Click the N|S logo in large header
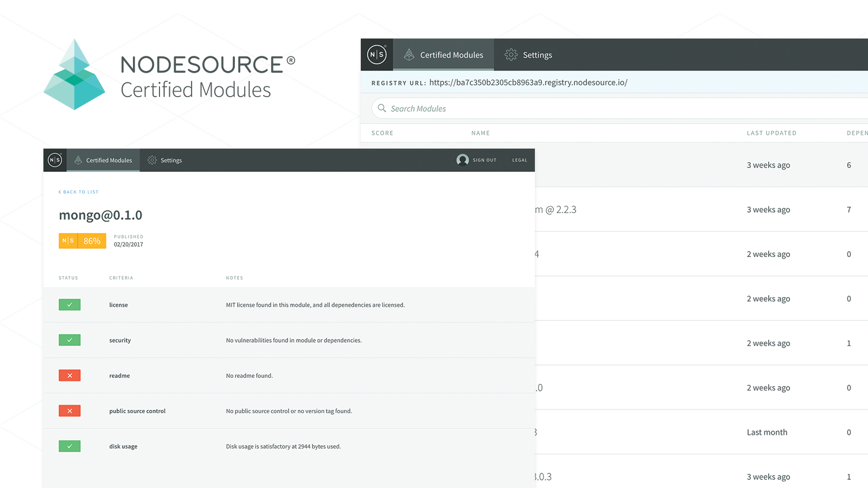Screen dimensions: 868x488 [377, 55]
